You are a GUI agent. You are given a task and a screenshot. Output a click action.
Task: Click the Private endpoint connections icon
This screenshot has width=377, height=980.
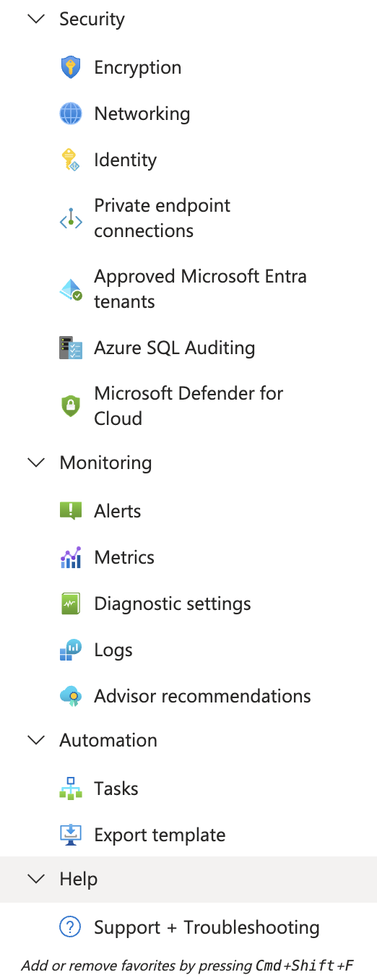pos(71,218)
